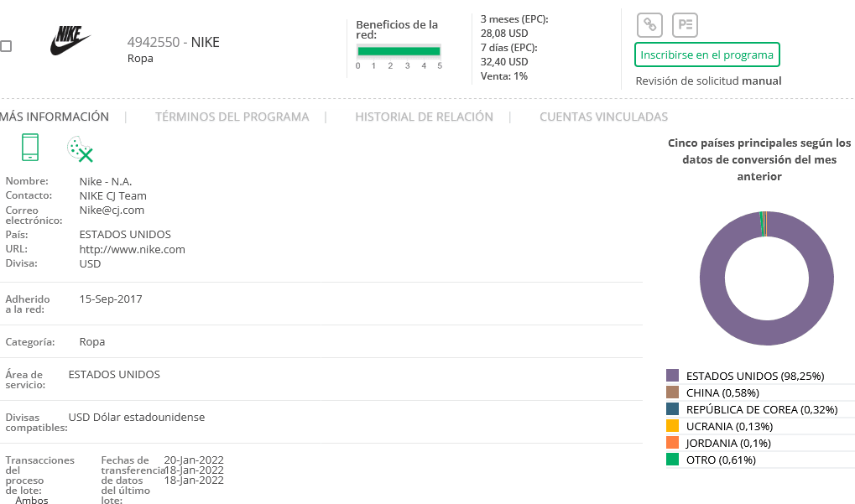Click the green Otro legend swatch
The width and height of the screenshot is (855, 504).
[x=672, y=460]
